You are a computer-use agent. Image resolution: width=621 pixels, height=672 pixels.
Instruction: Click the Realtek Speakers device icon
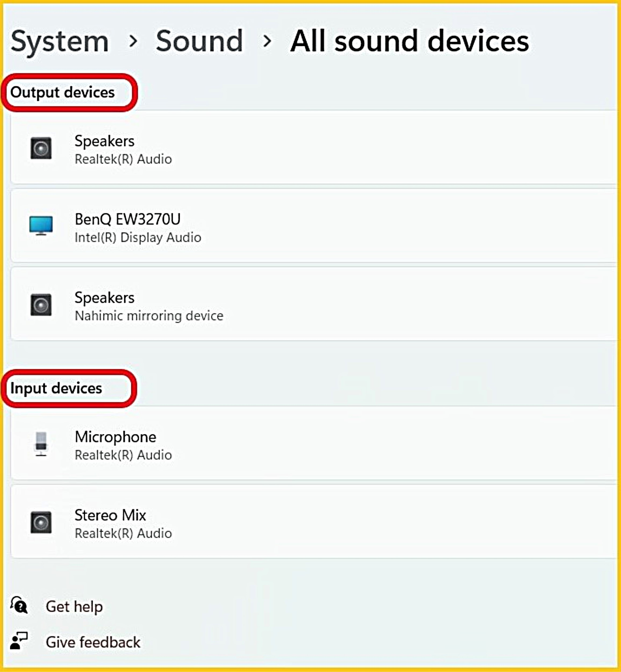pyautogui.click(x=41, y=148)
